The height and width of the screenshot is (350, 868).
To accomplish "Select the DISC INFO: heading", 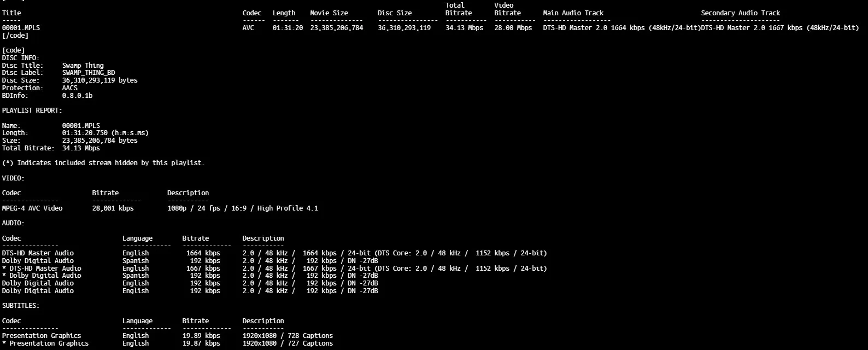I will coord(21,58).
